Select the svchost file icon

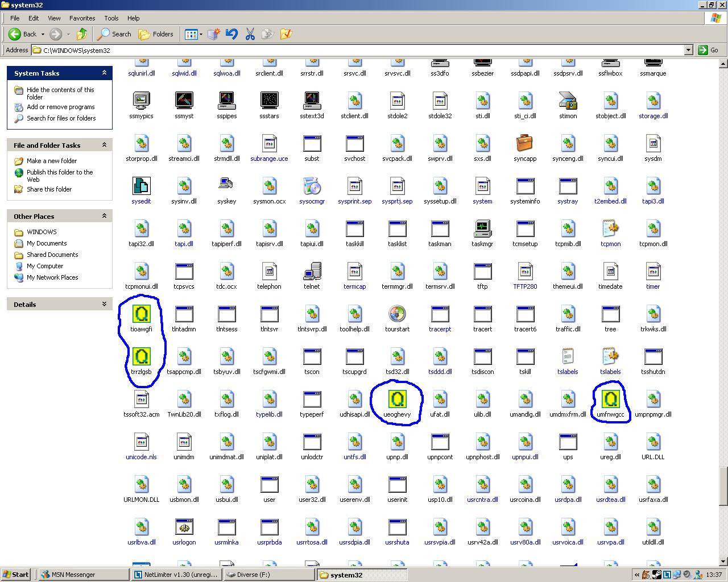354,143
